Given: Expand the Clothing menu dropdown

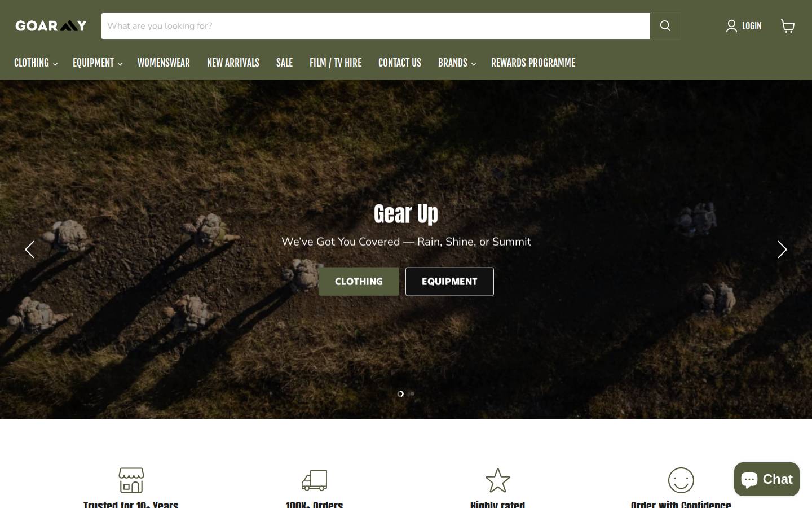Looking at the screenshot, I should (36, 63).
